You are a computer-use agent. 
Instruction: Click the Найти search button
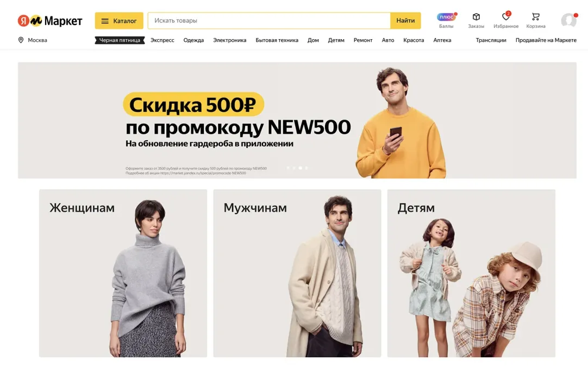[405, 21]
